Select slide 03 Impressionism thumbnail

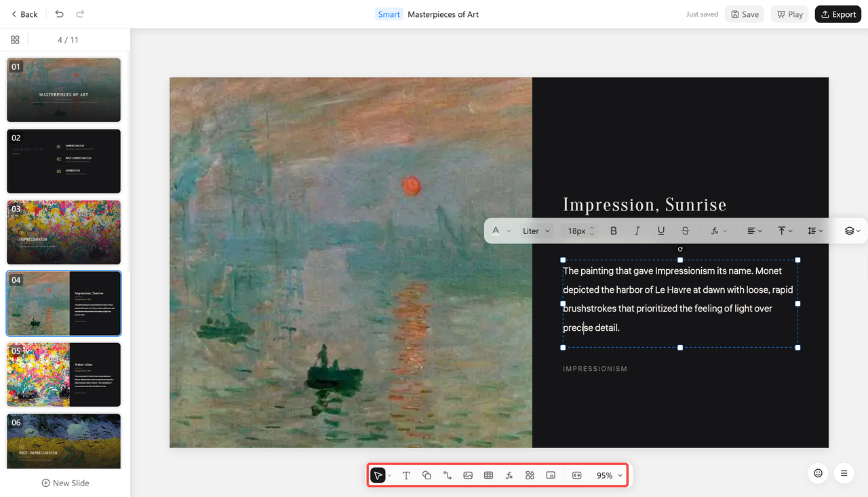[x=64, y=233]
